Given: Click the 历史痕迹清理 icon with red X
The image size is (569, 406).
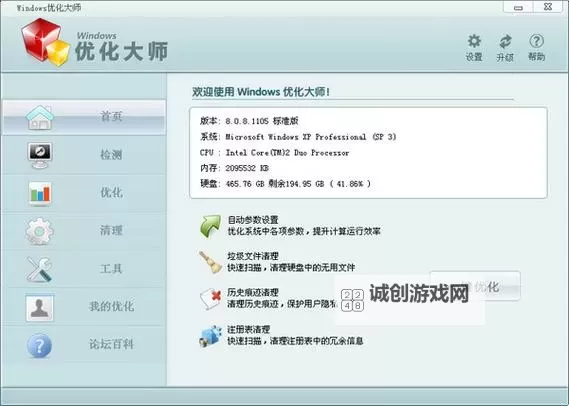Looking at the screenshot, I should (210, 298).
